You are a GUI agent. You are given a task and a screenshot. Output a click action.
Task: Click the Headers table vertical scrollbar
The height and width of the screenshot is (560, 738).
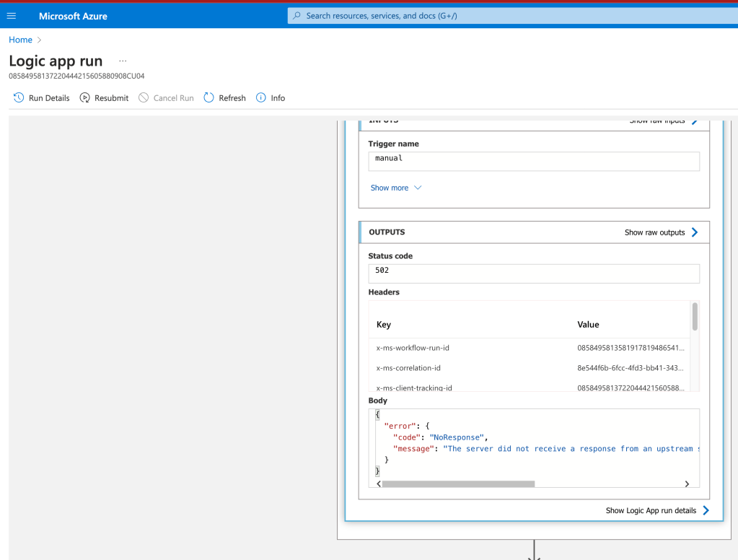coord(695,317)
